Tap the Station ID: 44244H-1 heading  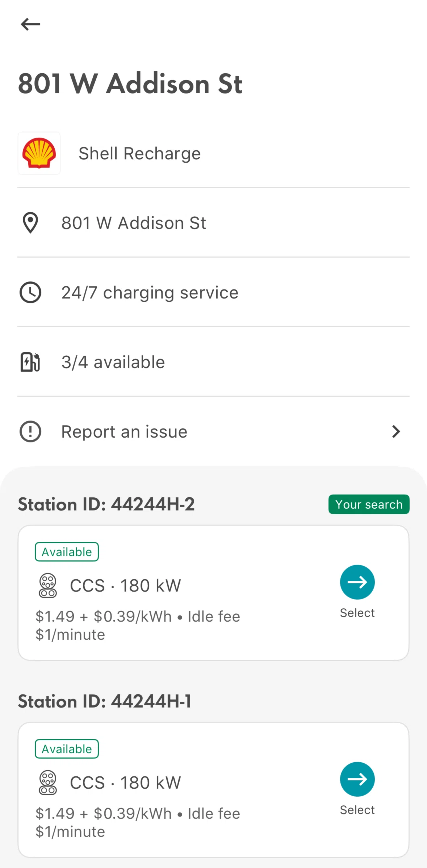click(x=105, y=701)
